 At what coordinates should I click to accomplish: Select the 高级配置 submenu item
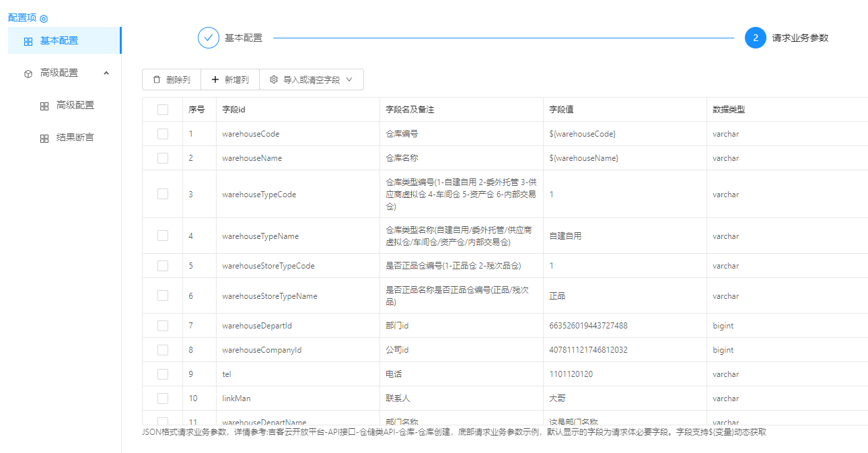point(75,105)
